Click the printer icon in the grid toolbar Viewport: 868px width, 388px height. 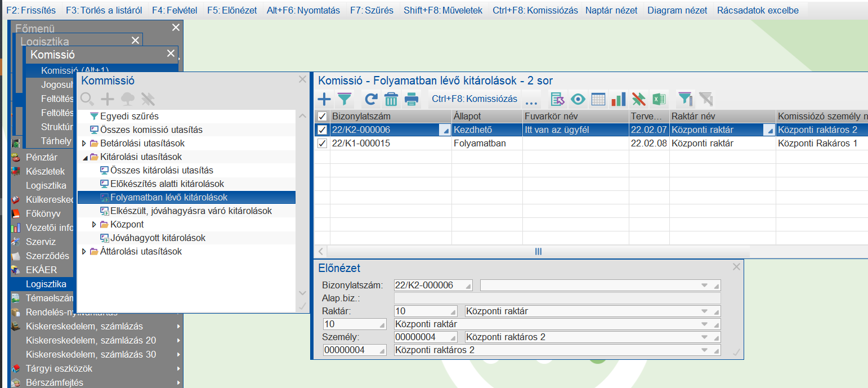(411, 99)
